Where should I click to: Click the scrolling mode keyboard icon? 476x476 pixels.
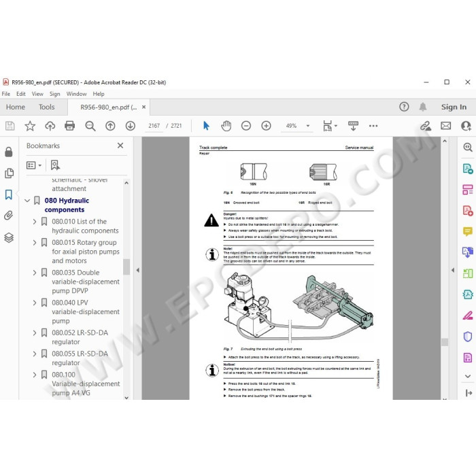pos(353,126)
